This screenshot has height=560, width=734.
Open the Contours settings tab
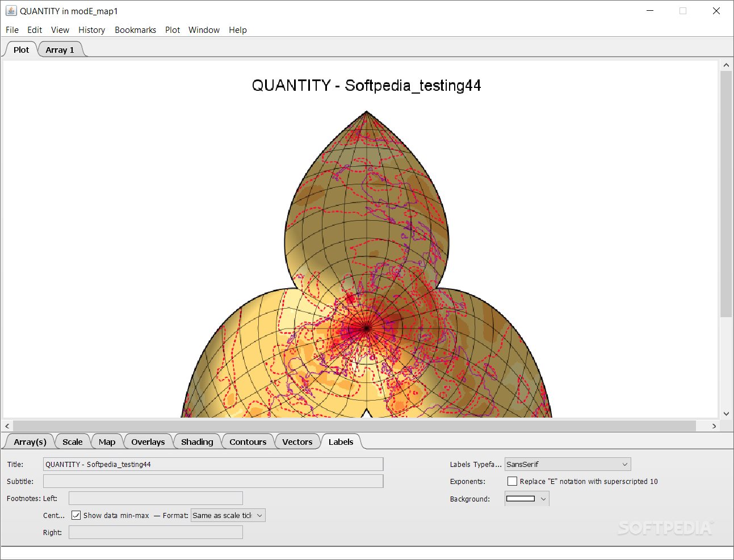click(248, 442)
